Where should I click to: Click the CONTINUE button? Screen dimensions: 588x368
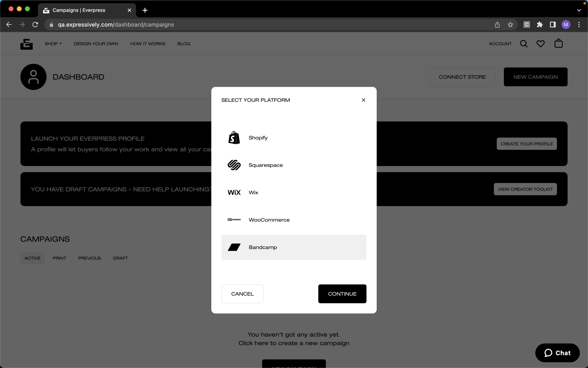342,294
